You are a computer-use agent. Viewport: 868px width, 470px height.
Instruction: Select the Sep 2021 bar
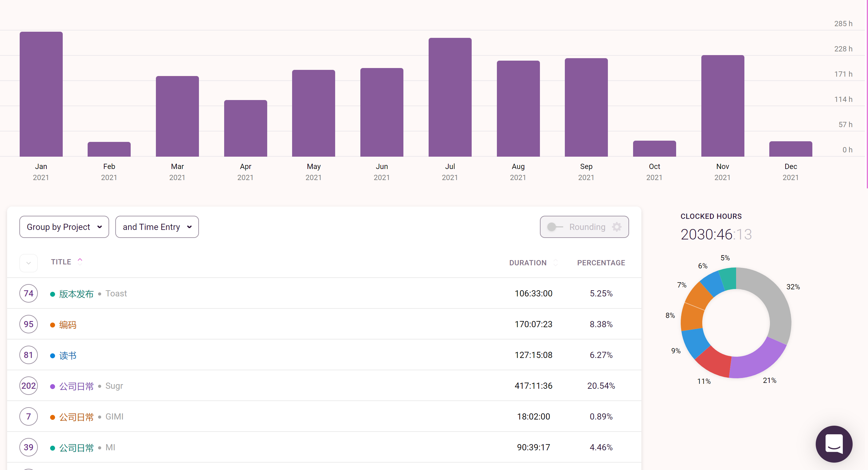click(586, 107)
